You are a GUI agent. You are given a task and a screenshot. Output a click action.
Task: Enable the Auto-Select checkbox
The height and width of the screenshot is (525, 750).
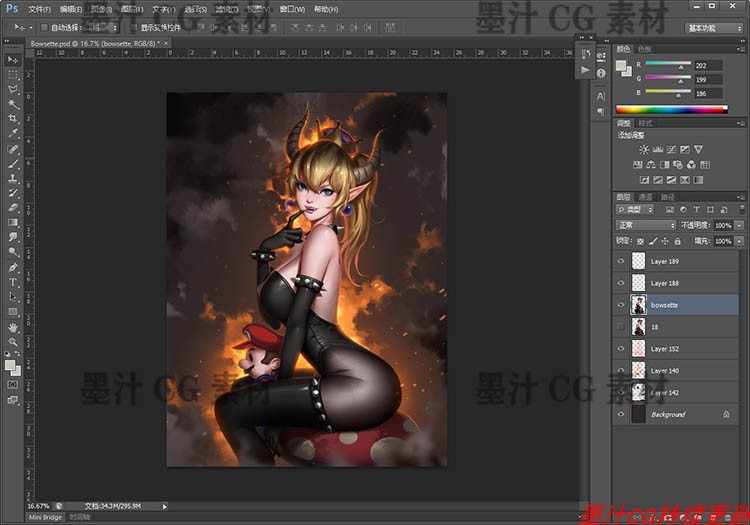[44, 28]
